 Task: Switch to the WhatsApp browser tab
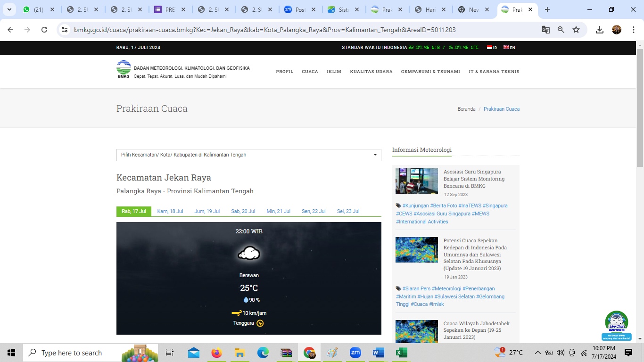point(38,9)
